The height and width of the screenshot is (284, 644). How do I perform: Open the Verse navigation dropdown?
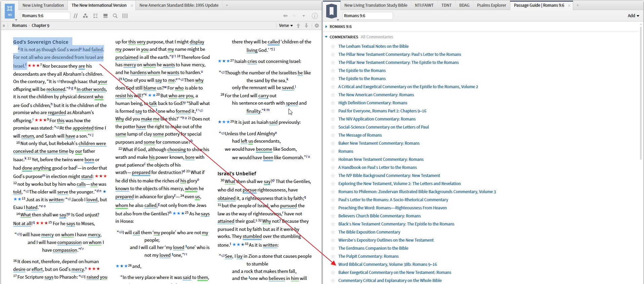coord(286,26)
